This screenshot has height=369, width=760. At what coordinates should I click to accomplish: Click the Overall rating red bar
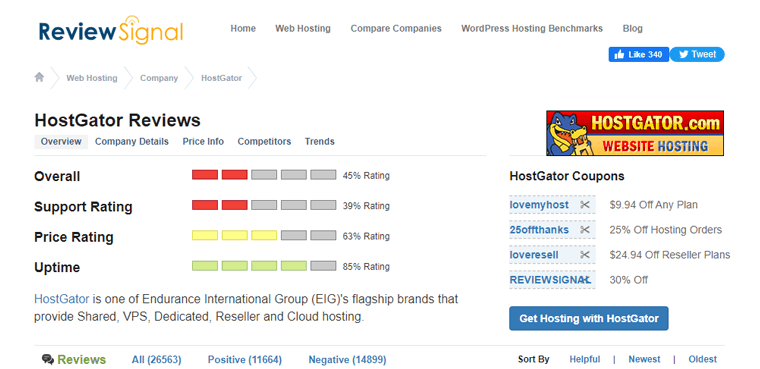tap(264, 175)
